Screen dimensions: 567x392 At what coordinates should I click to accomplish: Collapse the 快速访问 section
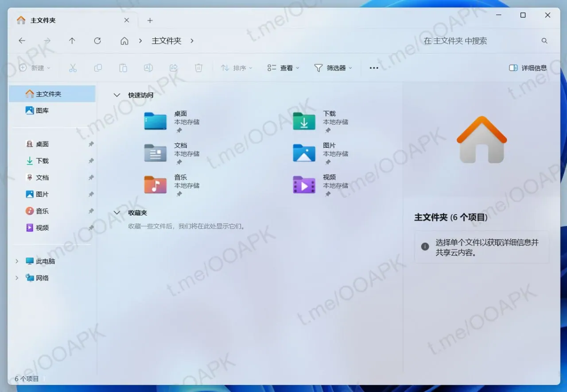117,95
